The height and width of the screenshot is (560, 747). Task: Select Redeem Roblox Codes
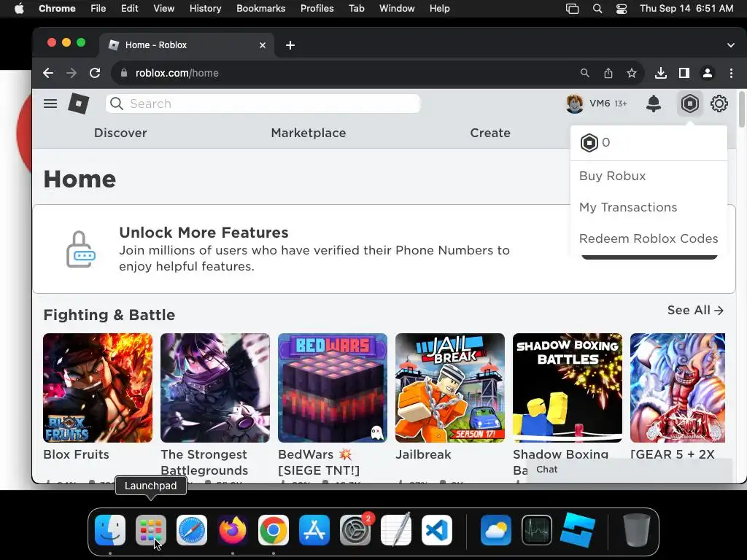point(649,238)
